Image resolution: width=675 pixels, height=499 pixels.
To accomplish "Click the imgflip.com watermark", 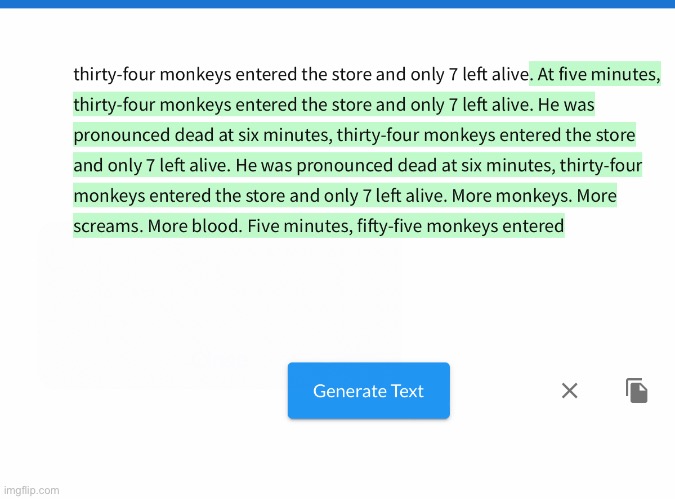I will pyautogui.click(x=31, y=490).
